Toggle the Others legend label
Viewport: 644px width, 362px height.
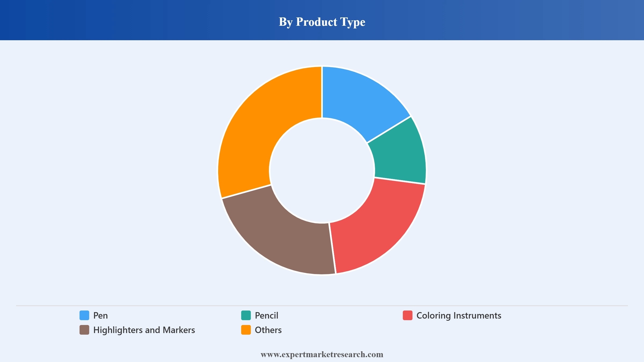pyautogui.click(x=268, y=330)
